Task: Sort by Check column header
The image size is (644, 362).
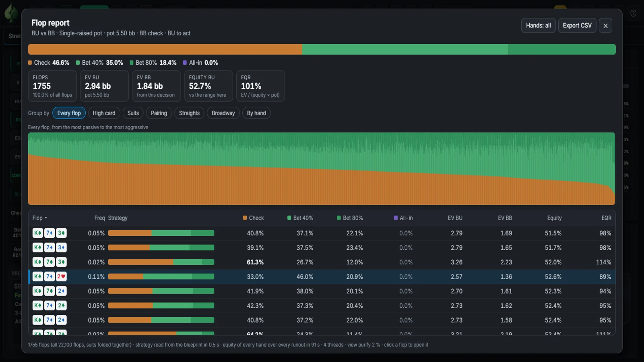Action: click(253, 218)
